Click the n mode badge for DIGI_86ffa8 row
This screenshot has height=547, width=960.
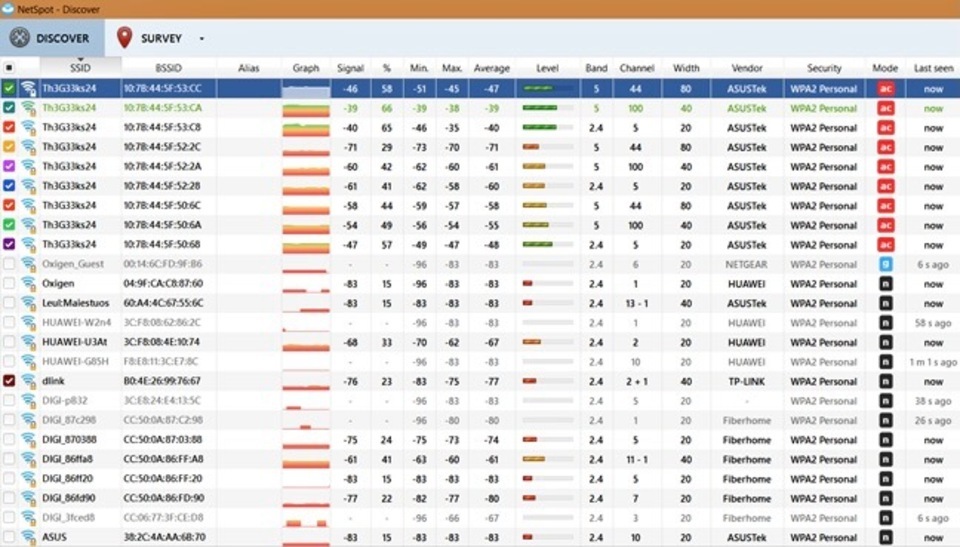[x=885, y=459]
